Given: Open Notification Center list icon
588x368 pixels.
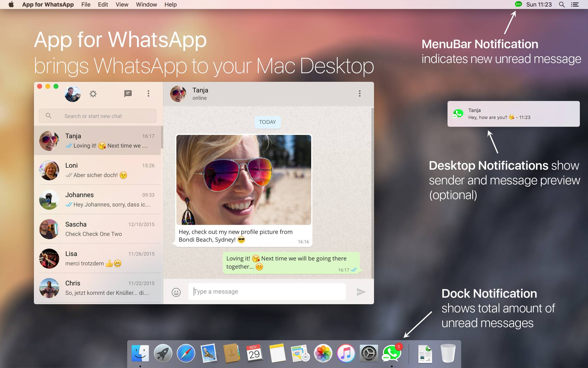Looking at the screenshot, I should click(x=575, y=4).
